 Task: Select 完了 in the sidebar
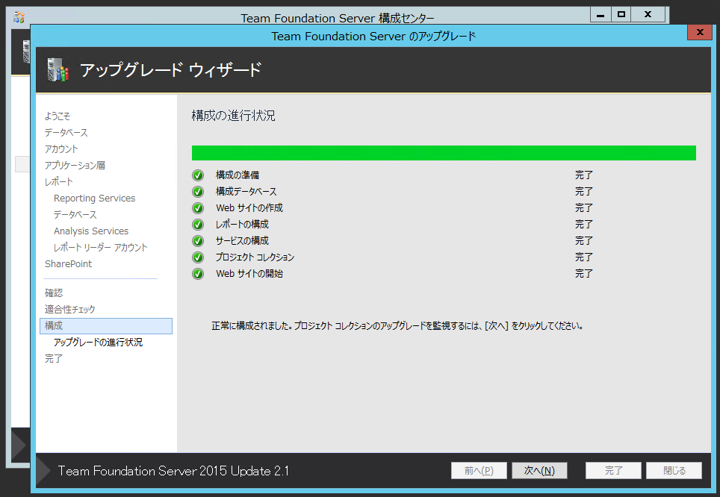(x=53, y=359)
